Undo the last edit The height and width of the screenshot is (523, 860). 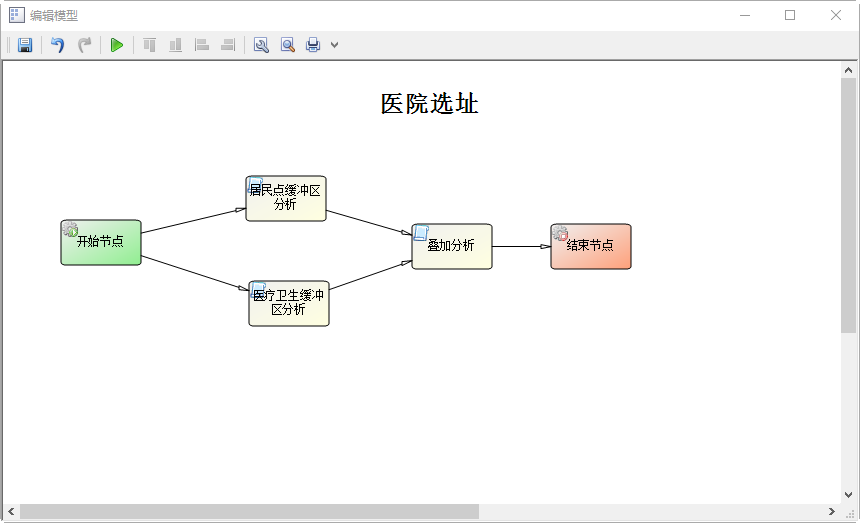point(58,45)
